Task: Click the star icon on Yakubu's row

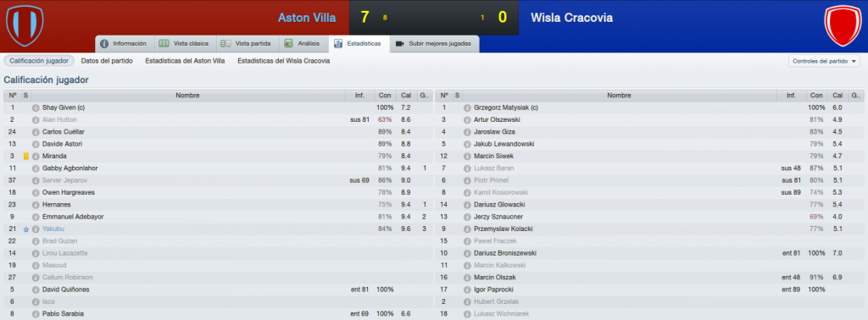Action: coord(26,229)
